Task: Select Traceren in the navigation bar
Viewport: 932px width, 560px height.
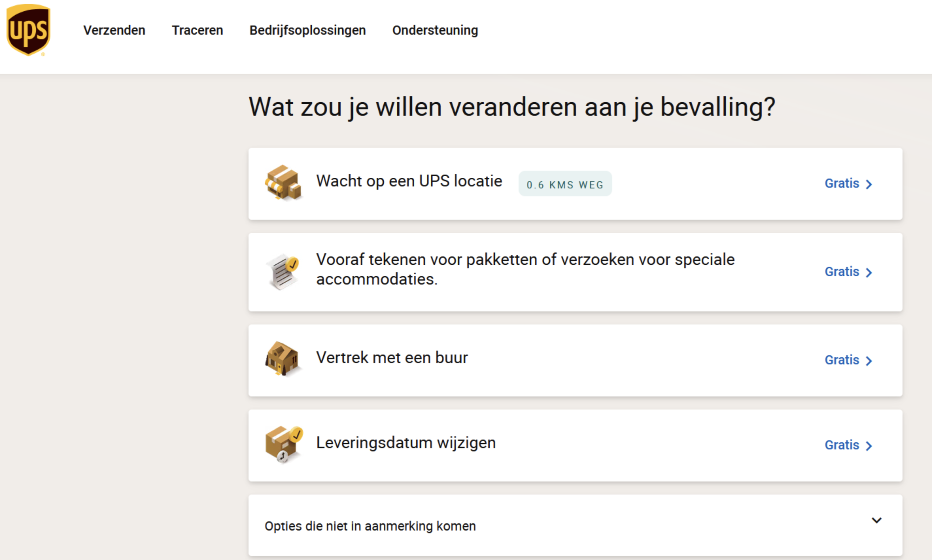Action: coord(197,30)
